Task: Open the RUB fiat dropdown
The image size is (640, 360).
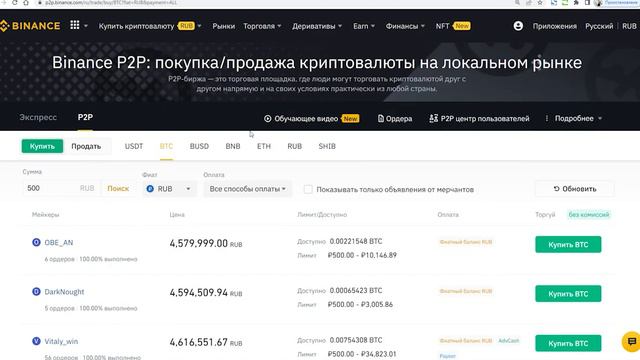Action: pyautogui.click(x=169, y=189)
